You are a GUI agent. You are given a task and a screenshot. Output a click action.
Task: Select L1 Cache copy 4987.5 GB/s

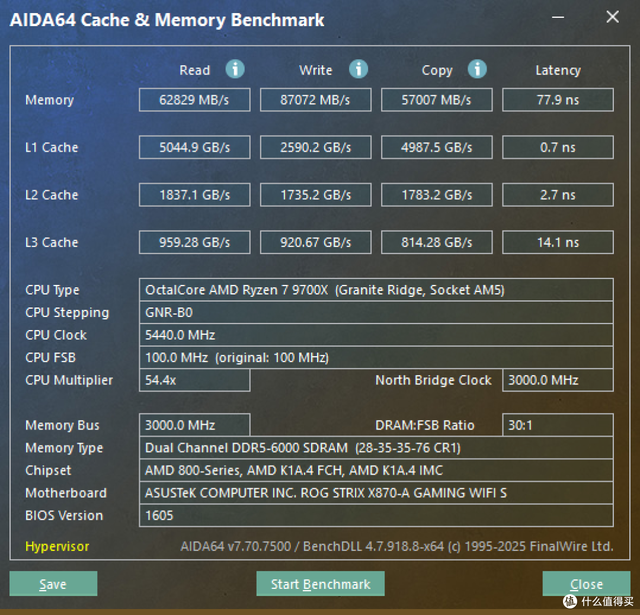coord(436,147)
